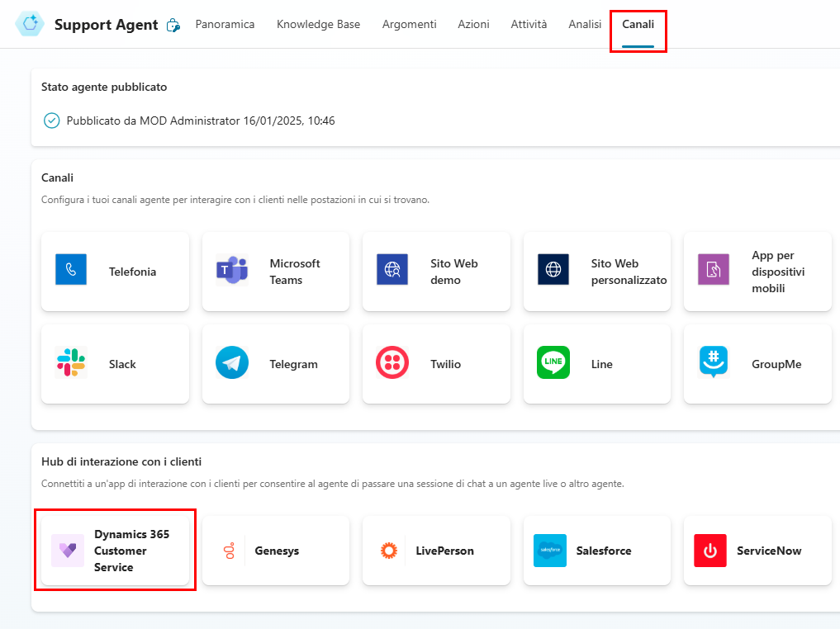Viewport: 840px width, 629px height.
Task: Click 'Configura i tuoi canali agente' description
Action: click(235, 200)
